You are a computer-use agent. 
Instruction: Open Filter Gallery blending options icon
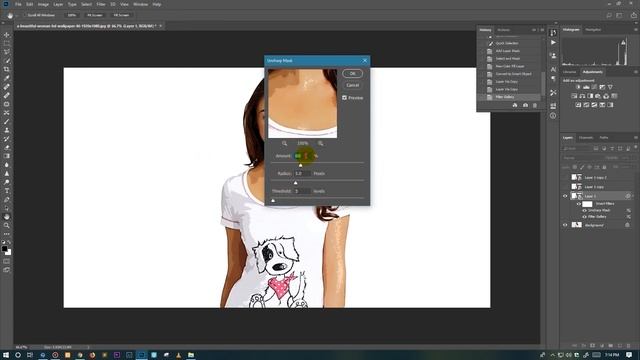[629, 217]
